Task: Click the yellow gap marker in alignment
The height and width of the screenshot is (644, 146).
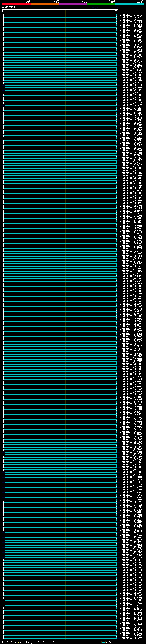Action: point(29,151)
